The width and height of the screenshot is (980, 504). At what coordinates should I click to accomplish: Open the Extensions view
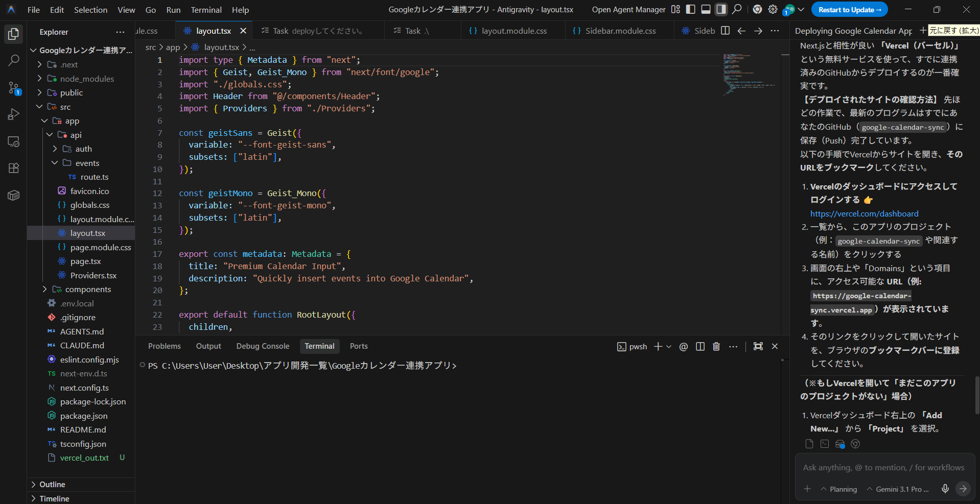pyautogui.click(x=14, y=168)
